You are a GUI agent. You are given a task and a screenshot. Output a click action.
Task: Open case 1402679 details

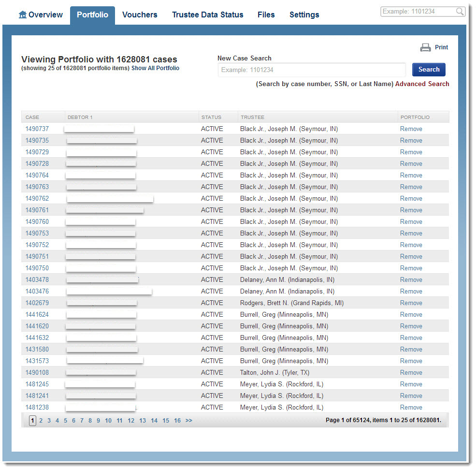click(x=37, y=303)
